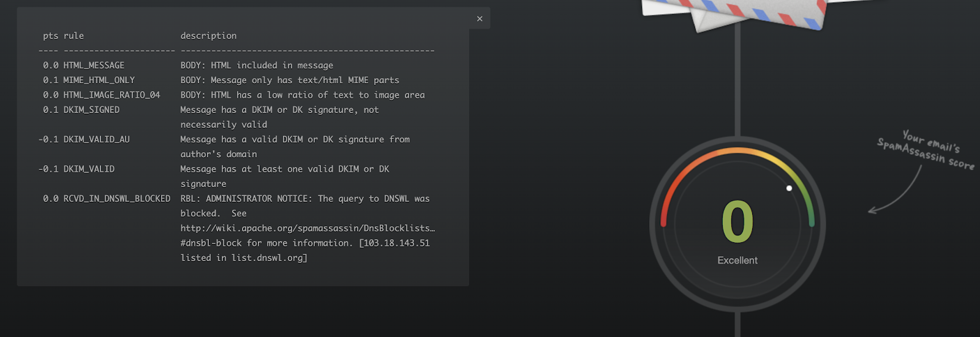Select the RCVD_IN_DNSWL_BLOCKED rule name
The height and width of the screenshot is (337, 980).
(x=117, y=199)
